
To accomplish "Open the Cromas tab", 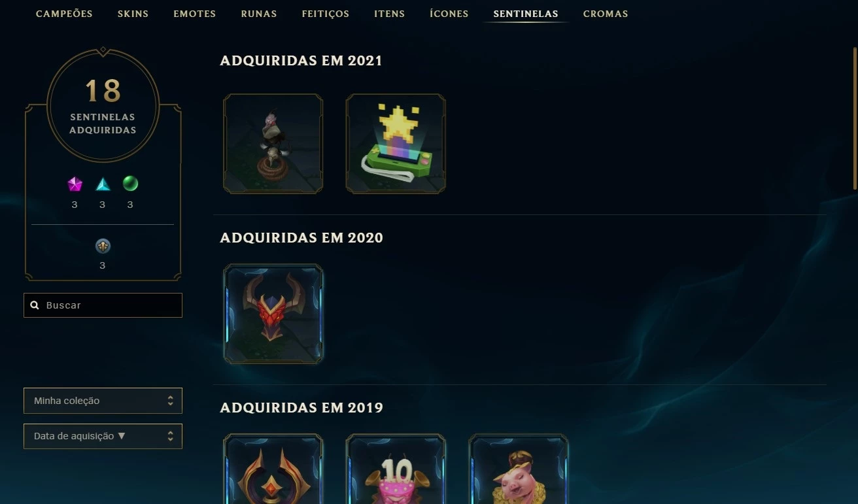I will pyautogui.click(x=606, y=14).
